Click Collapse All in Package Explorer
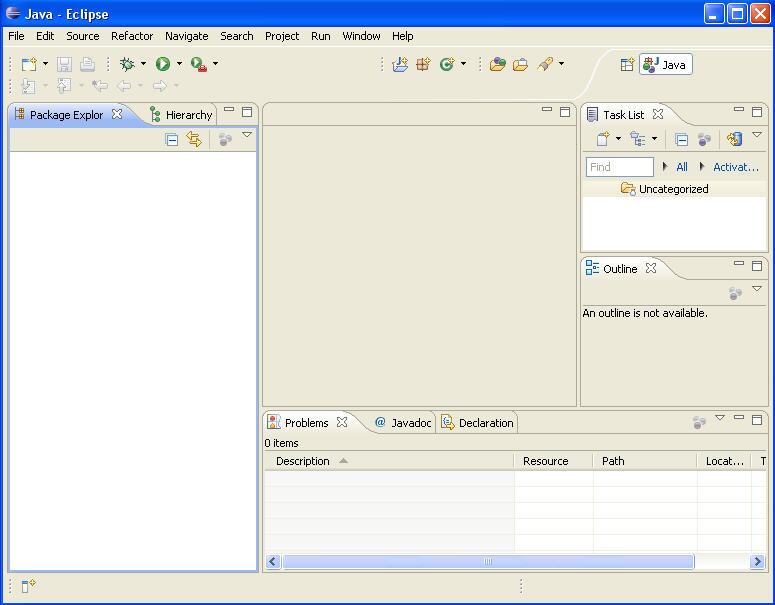This screenshot has width=775, height=605. (172, 140)
